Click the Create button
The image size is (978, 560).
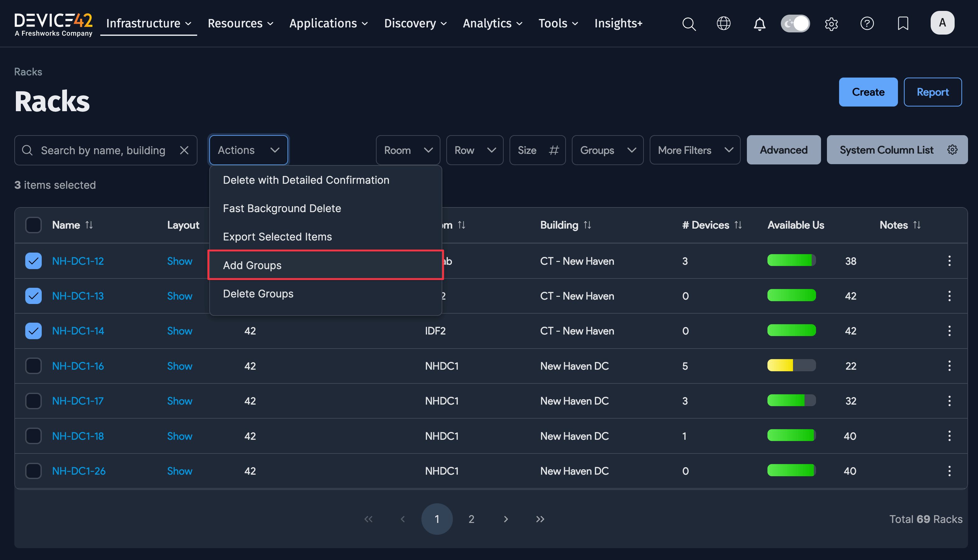(868, 92)
